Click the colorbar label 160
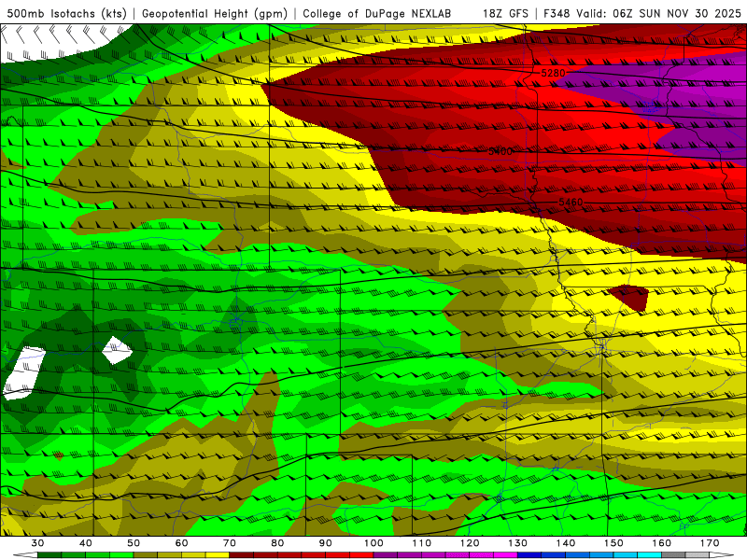This screenshot has height=560, width=747. point(662,543)
